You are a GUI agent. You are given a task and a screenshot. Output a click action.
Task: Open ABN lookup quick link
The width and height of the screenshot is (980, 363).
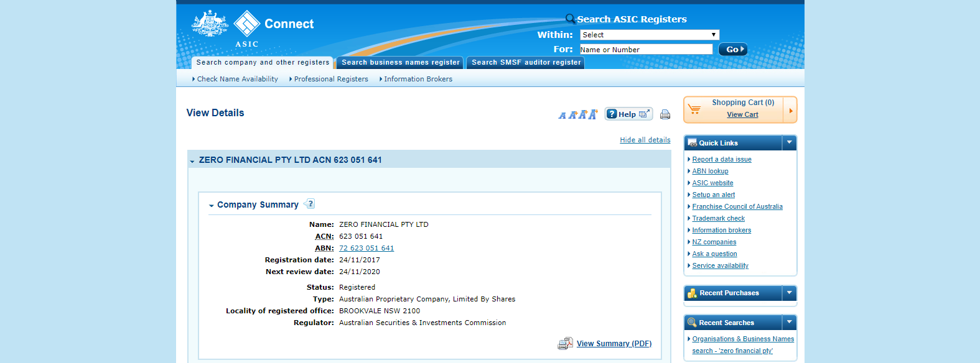click(710, 171)
